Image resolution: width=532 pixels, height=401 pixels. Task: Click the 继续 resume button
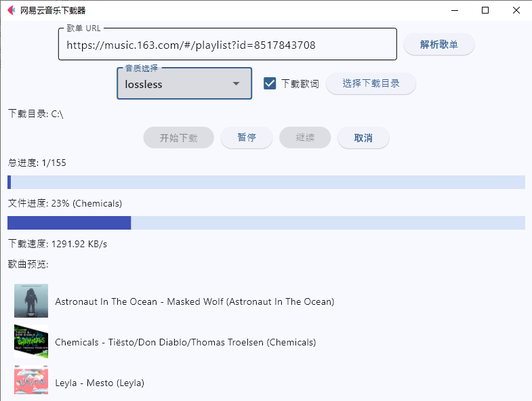coord(305,138)
